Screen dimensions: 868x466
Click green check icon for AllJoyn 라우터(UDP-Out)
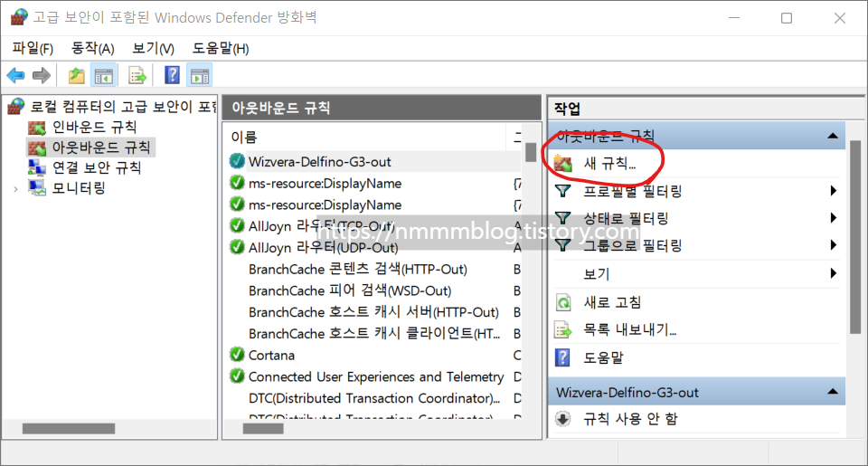click(x=237, y=247)
